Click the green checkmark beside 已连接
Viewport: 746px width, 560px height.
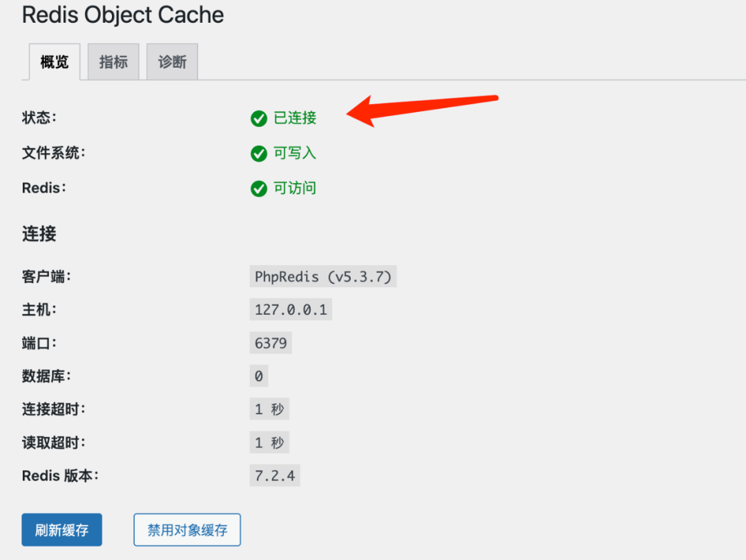[259, 119]
